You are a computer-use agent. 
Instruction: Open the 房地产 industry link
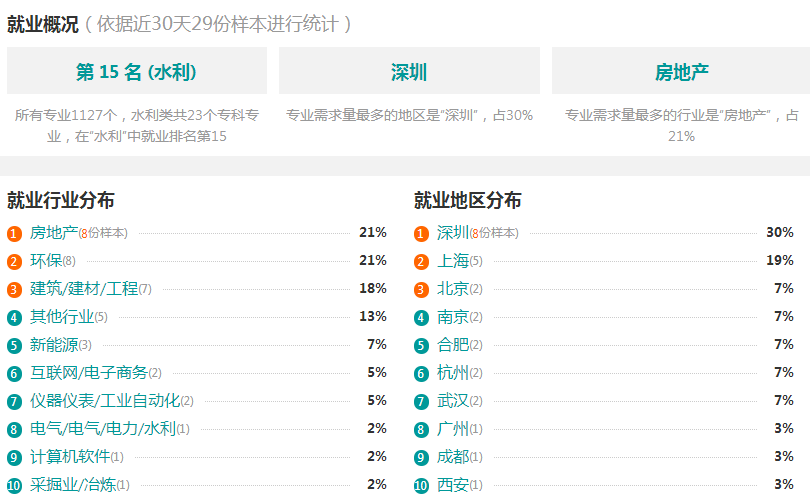[x=54, y=233]
